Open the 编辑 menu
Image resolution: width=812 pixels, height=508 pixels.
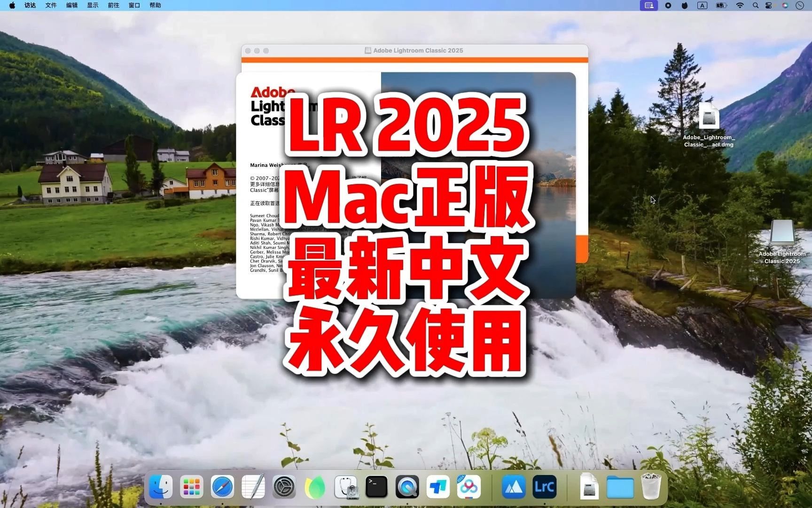[72, 5]
